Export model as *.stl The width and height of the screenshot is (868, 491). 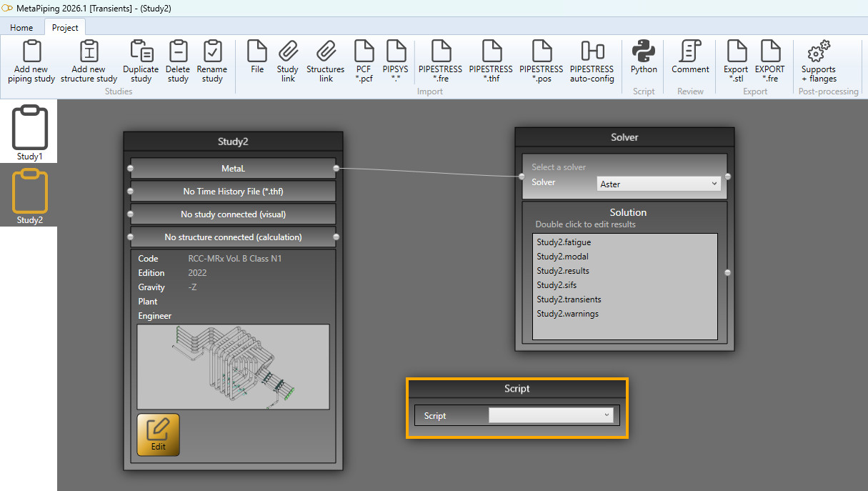(x=736, y=61)
